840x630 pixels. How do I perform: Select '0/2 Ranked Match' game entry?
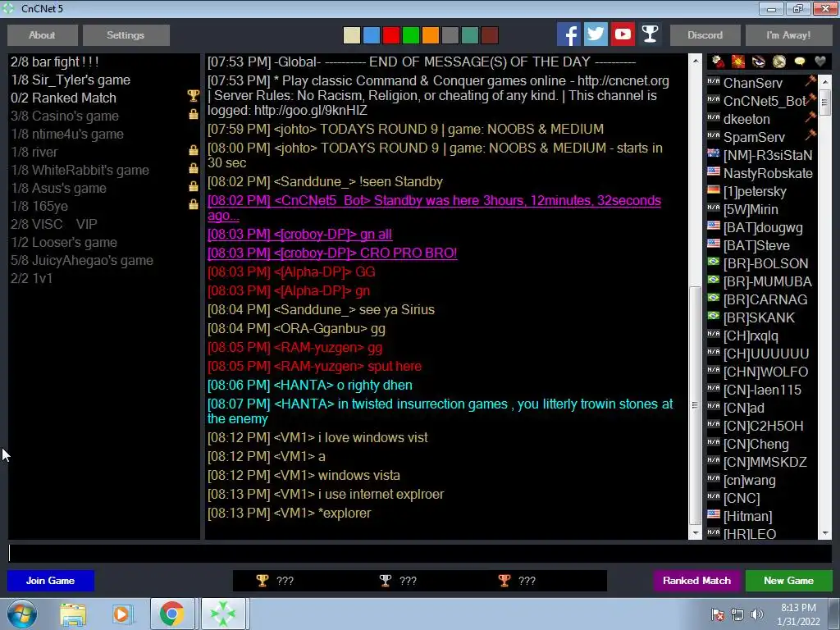104,98
